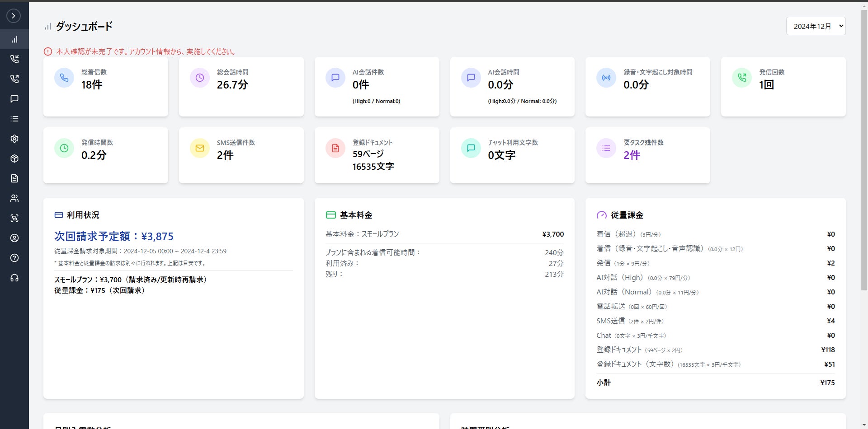The width and height of the screenshot is (868, 429).
Task: Click the phone icon on the 総着信数 card
Action: pos(64,78)
